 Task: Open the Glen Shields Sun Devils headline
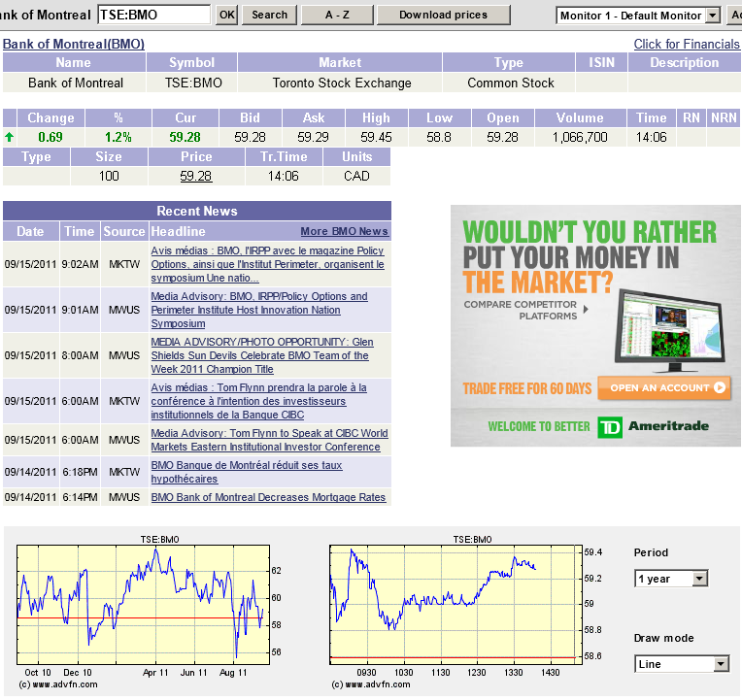[x=260, y=355]
